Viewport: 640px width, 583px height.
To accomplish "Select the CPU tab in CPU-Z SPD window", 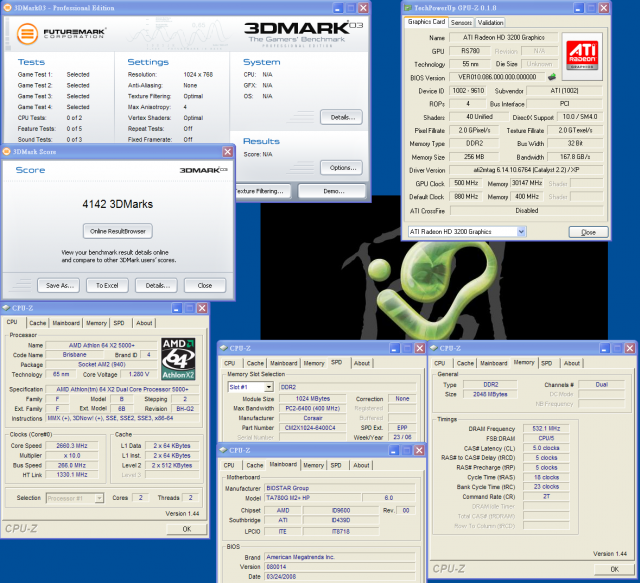I will coord(229,363).
